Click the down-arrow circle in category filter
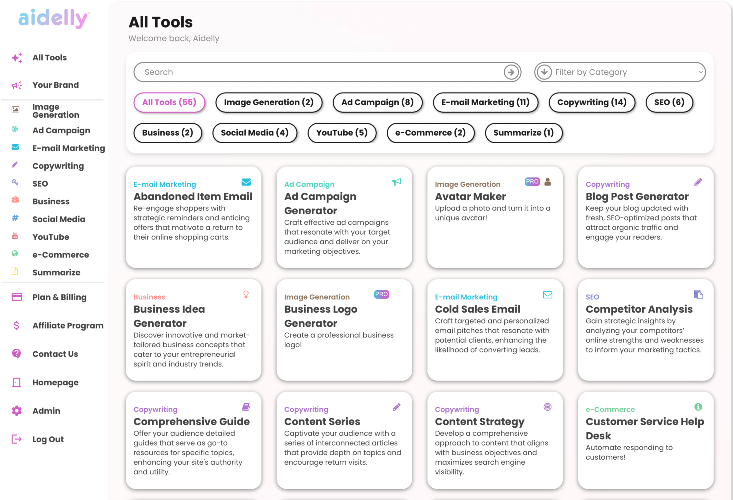This screenshot has width=733, height=500. pos(544,72)
